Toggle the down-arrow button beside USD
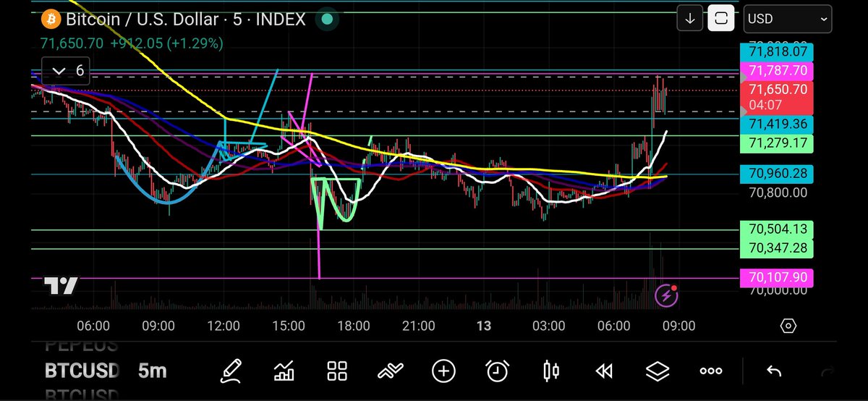 (690, 19)
